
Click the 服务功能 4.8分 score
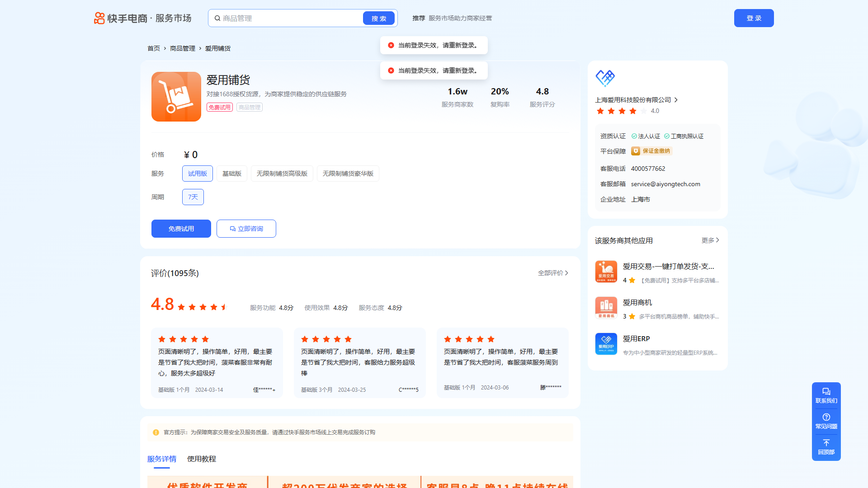pyautogui.click(x=272, y=308)
